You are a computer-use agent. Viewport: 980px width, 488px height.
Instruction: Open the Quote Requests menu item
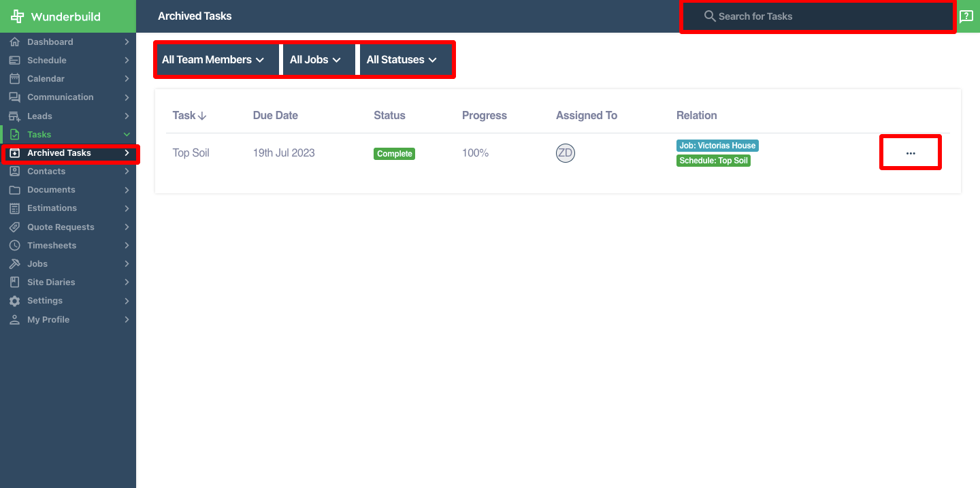coord(68,227)
